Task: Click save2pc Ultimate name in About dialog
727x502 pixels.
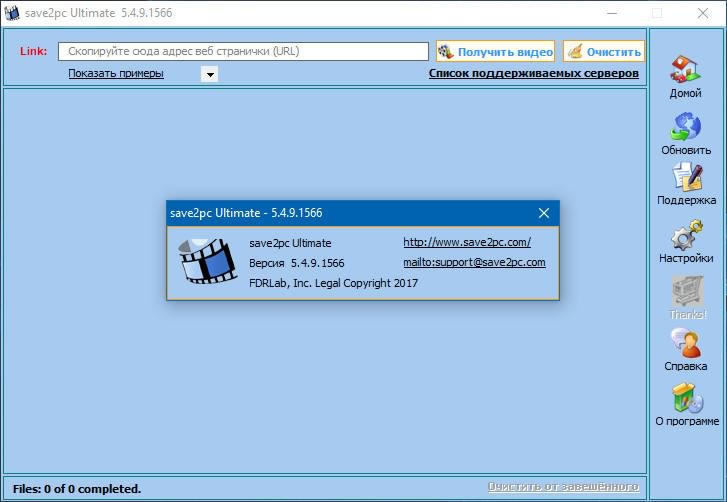Action: click(290, 243)
